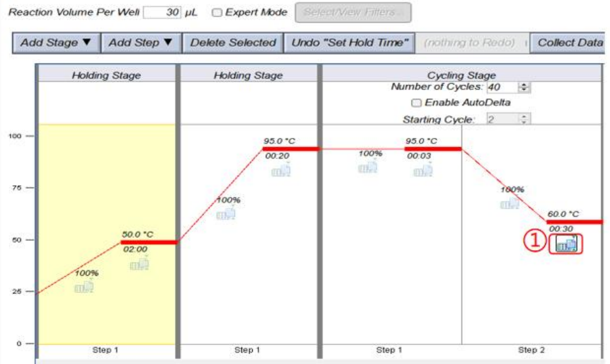Click the highlighted data collection icon at 60.0 °C
The height and width of the screenshot is (364, 610).
click(566, 244)
